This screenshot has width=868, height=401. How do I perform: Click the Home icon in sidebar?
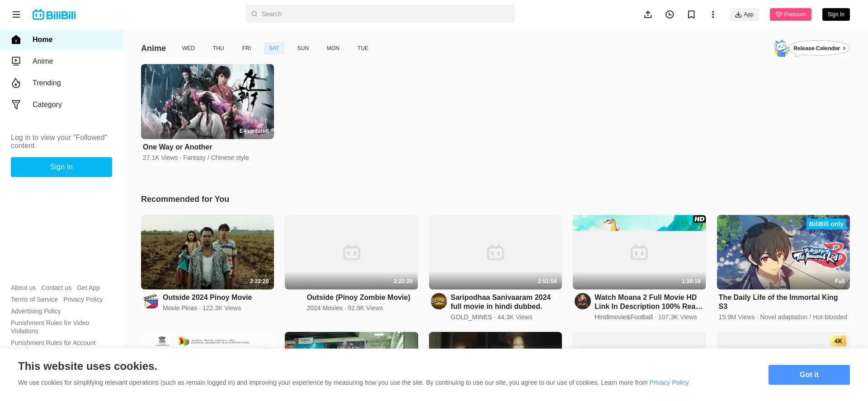click(16, 40)
